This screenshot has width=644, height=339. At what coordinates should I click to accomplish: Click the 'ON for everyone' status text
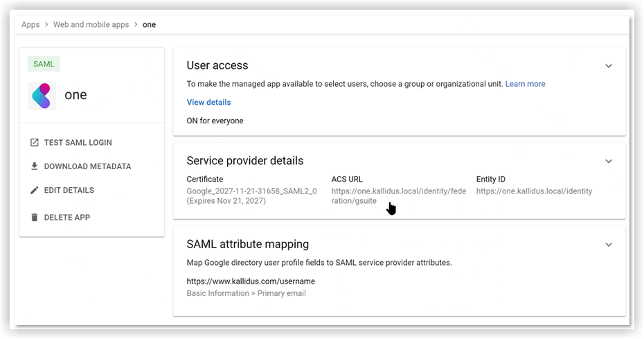pyautogui.click(x=215, y=121)
